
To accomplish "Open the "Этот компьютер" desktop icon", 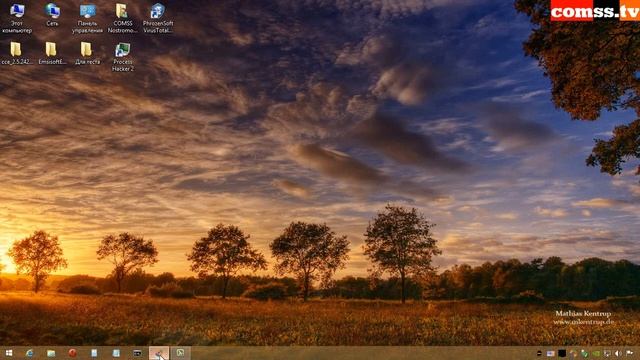I will click(17, 18).
